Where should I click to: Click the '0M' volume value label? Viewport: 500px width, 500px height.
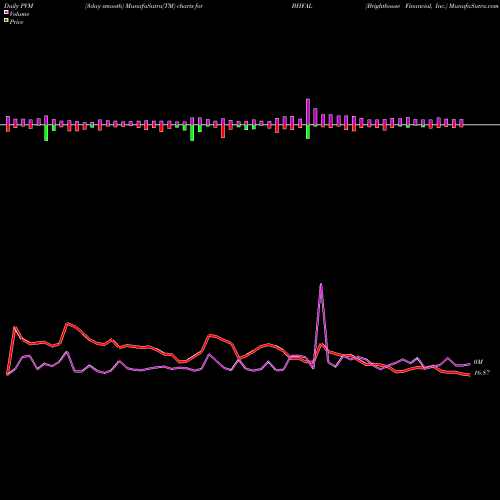478,362
